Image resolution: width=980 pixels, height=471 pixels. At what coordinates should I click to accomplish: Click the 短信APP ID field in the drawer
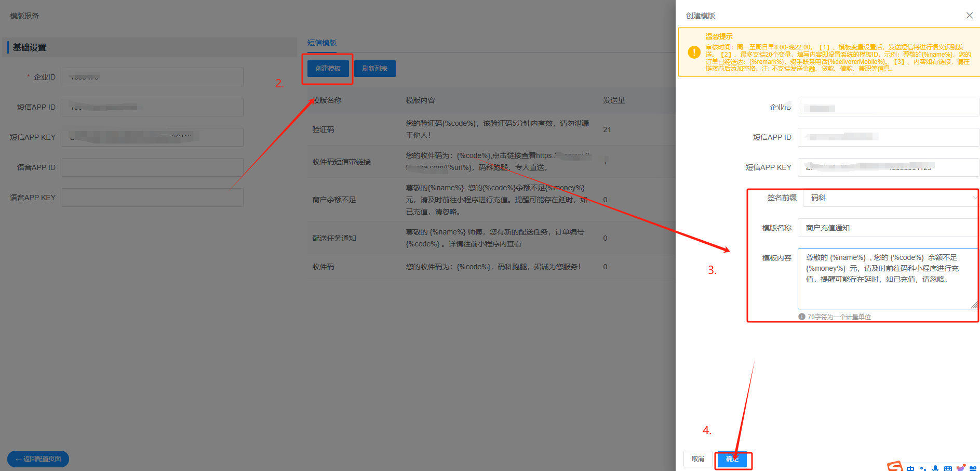point(888,137)
